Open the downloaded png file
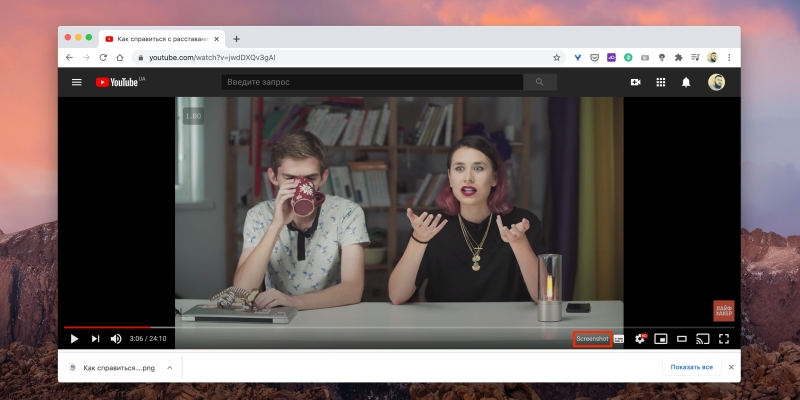The height and width of the screenshot is (400, 800). click(118, 367)
